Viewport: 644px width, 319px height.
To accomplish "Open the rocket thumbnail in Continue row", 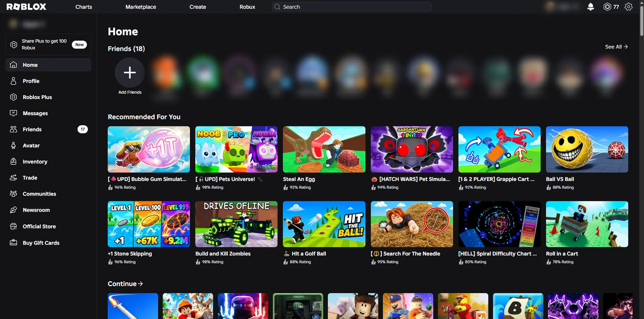I will click(x=133, y=306).
